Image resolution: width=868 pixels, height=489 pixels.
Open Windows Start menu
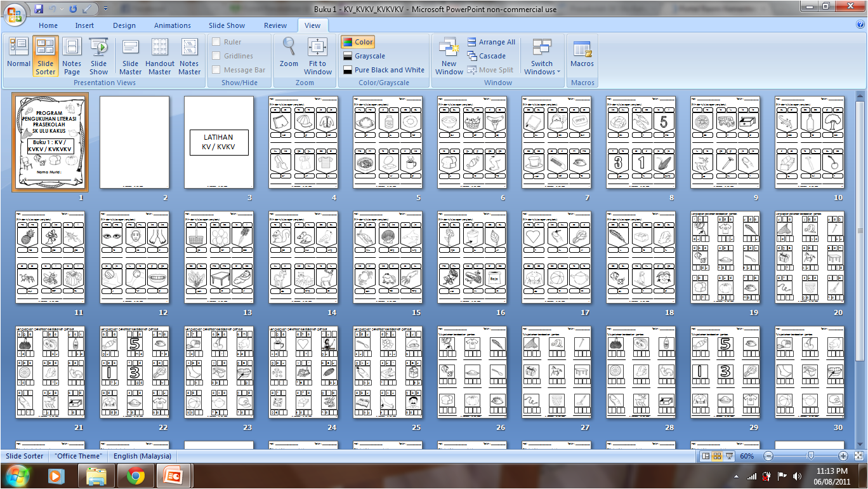(16, 475)
